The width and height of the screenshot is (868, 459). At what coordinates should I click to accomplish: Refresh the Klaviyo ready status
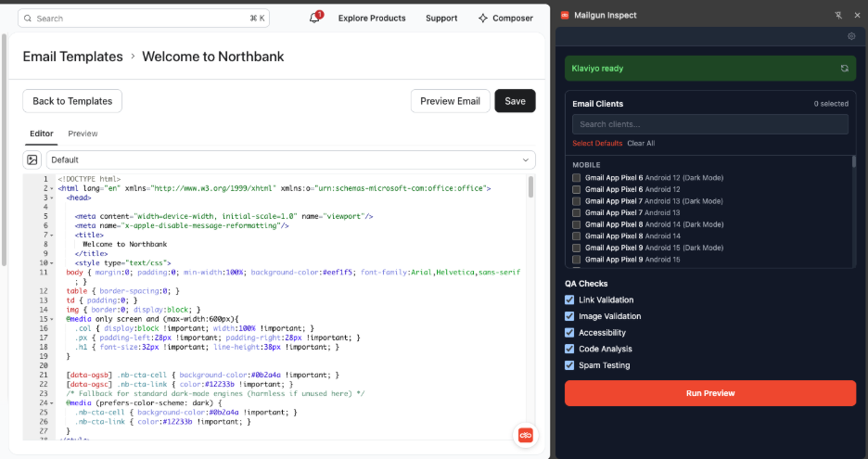pyautogui.click(x=844, y=69)
